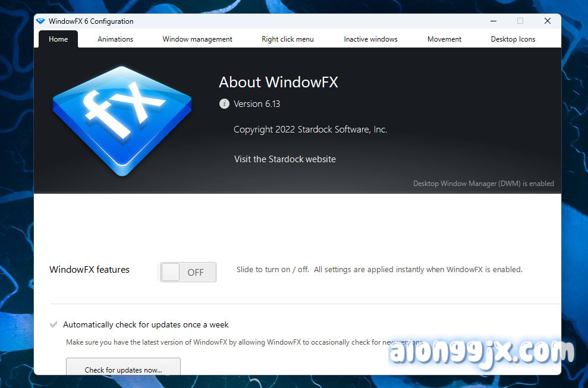Open the Desktop Icons tab
This screenshot has width=588, height=388.
512,39
